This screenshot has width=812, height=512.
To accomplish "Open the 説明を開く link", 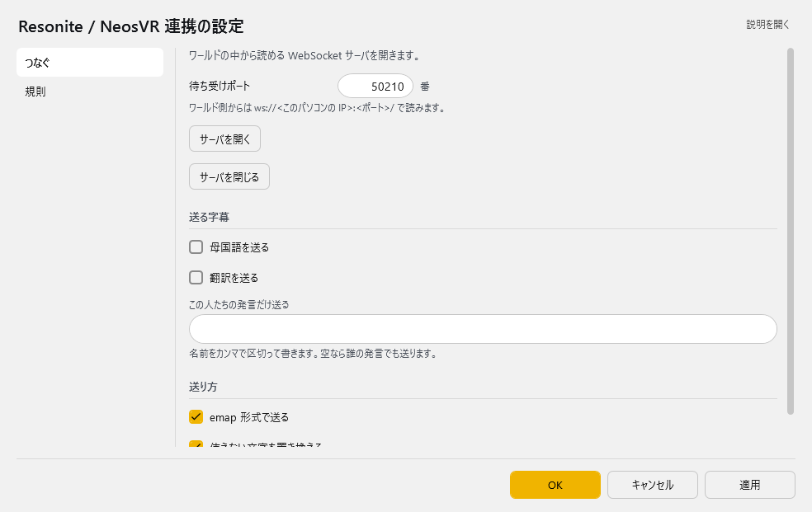I will tap(768, 24).
